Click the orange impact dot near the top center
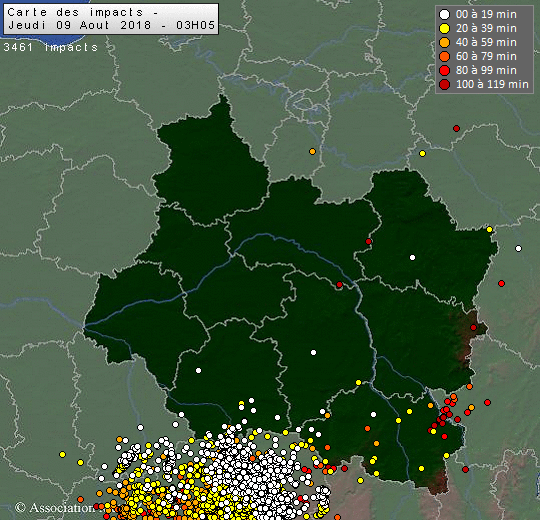Screen dimensions: 540x520 (x=312, y=152)
